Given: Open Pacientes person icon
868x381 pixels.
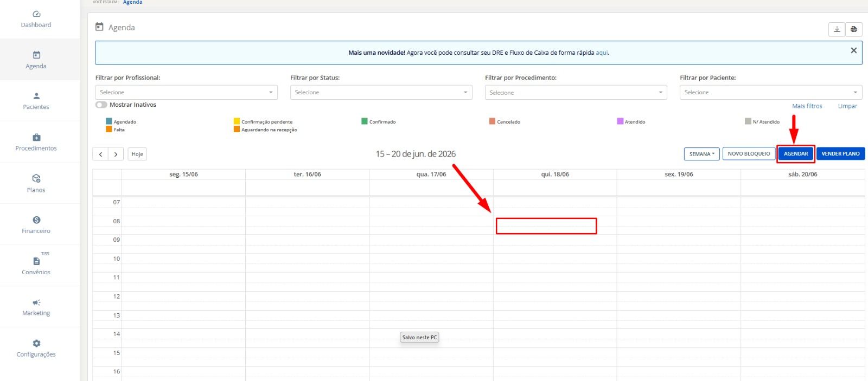Looking at the screenshot, I should point(36,96).
